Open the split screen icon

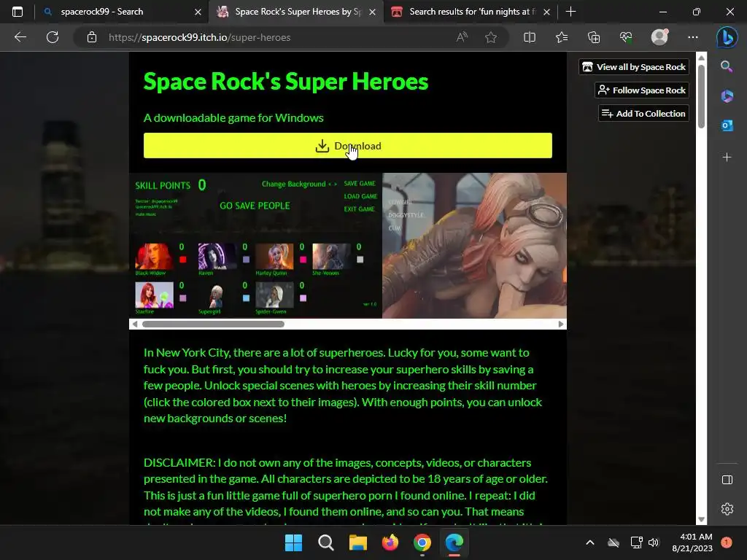530,37
